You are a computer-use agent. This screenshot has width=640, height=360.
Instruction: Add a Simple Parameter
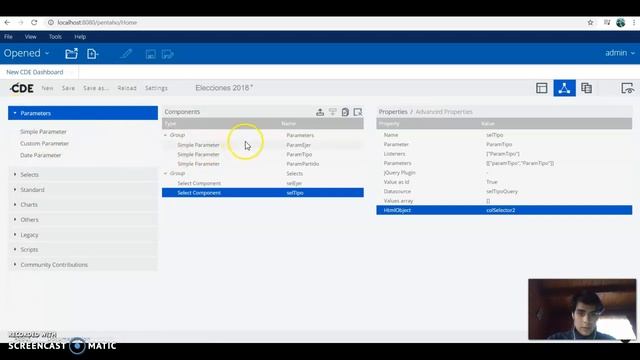click(43, 132)
